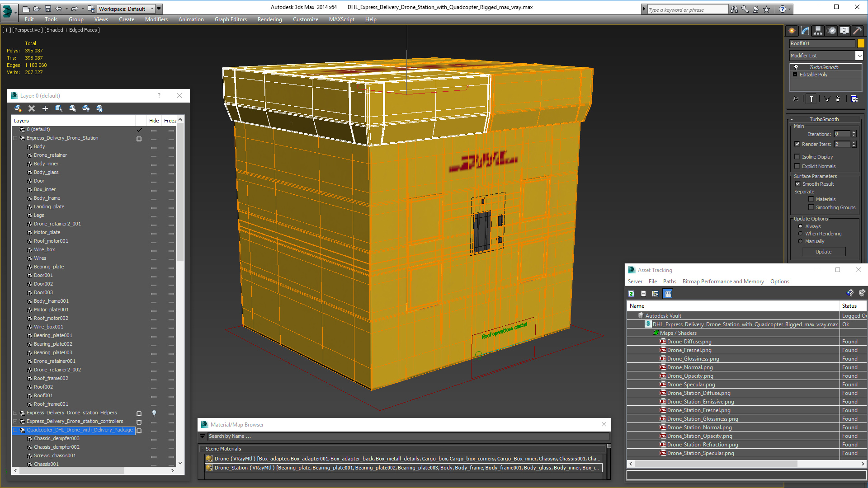Open the Hierarchy command panel tab
The width and height of the screenshot is (868, 488).
[x=818, y=31]
